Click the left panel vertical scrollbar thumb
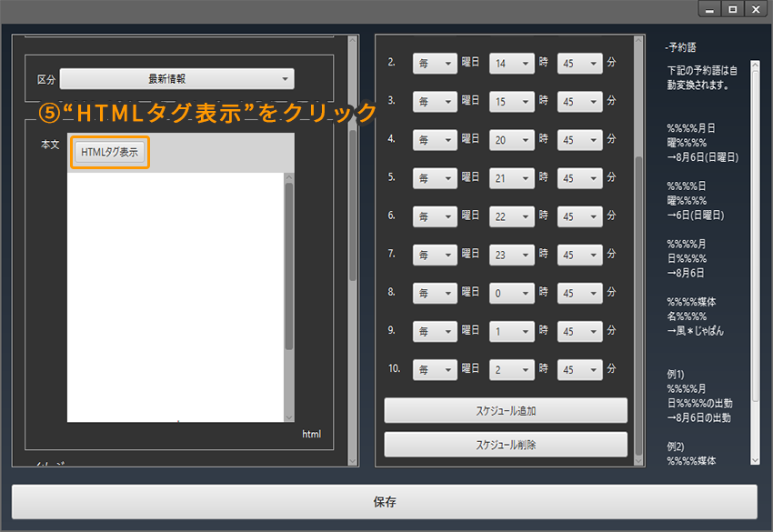This screenshot has width=773, height=532. click(353, 206)
